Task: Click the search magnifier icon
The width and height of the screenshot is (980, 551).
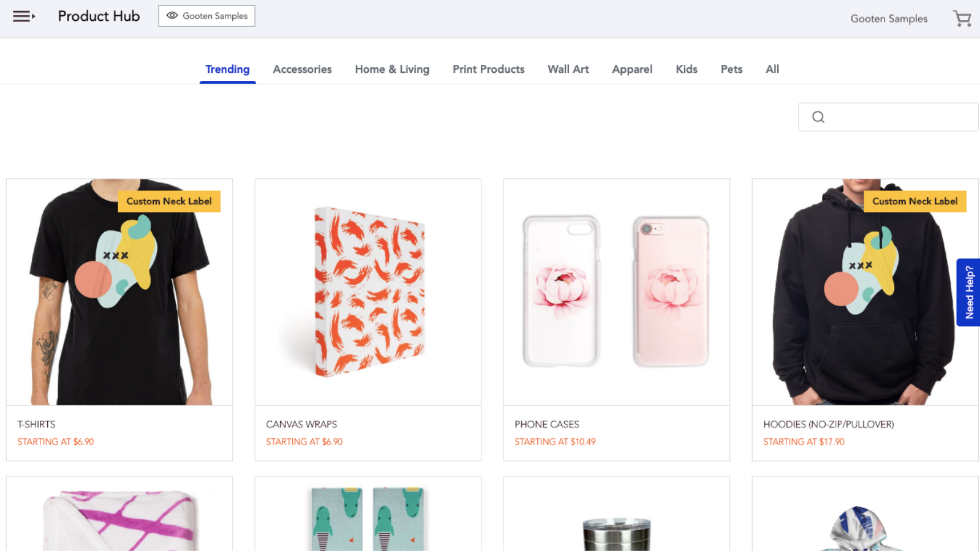Action: 818,116
